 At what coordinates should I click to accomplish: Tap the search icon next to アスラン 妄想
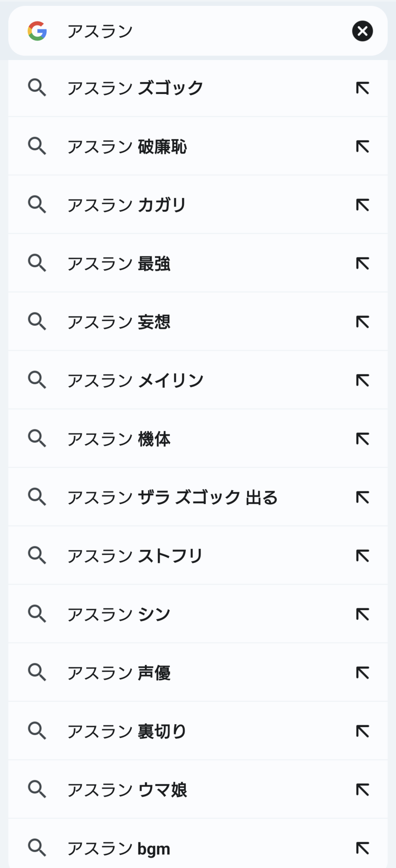tap(37, 321)
